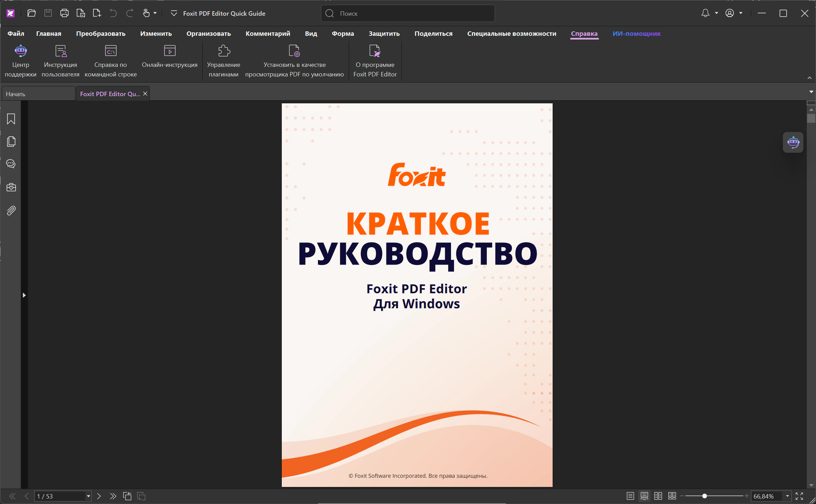Switch to the Начать document tab
Image resolution: width=816 pixels, height=504 pixels.
pyautogui.click(x=38, y=94)
